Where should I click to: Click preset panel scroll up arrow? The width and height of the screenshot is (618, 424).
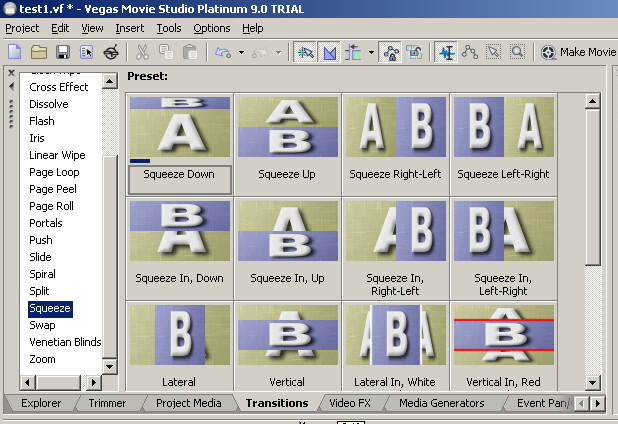click(x=592, y=101)
